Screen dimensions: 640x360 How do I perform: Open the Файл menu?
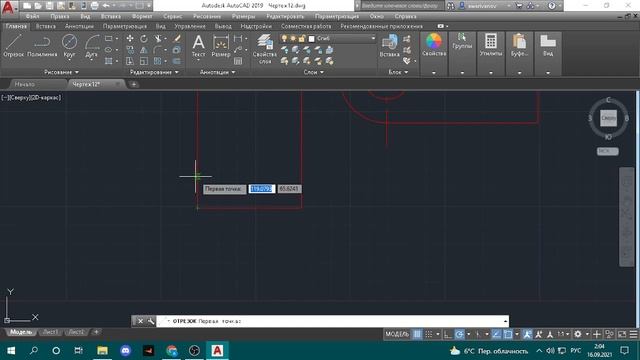[32, 16]
